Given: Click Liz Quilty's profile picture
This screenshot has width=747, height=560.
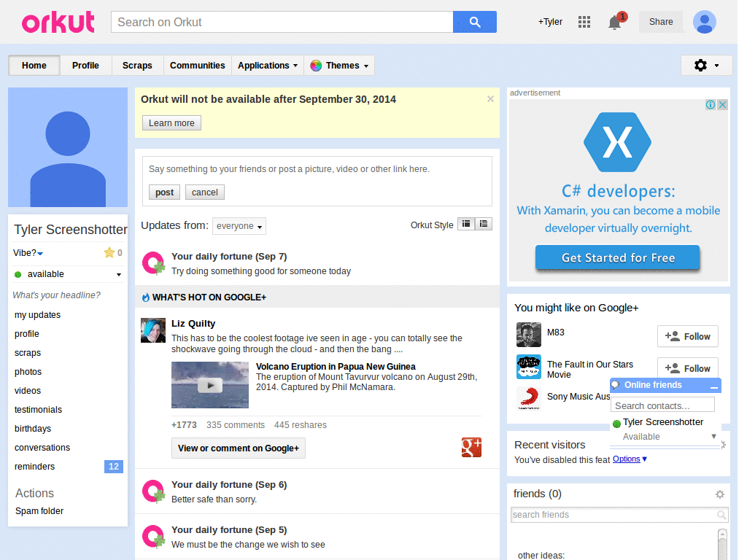Looking at the screenshot, I should tap(153, 330).
